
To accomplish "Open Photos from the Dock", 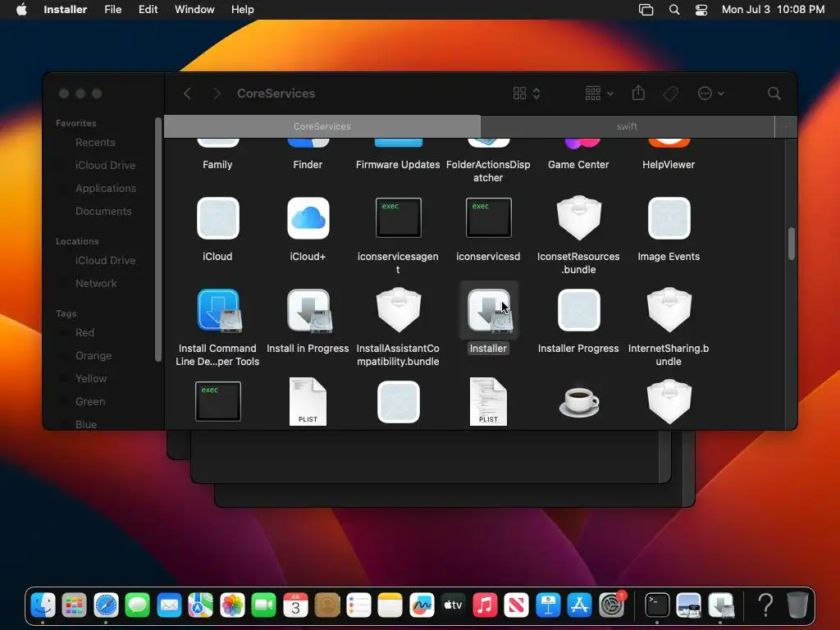I will [x=232, y=605].
